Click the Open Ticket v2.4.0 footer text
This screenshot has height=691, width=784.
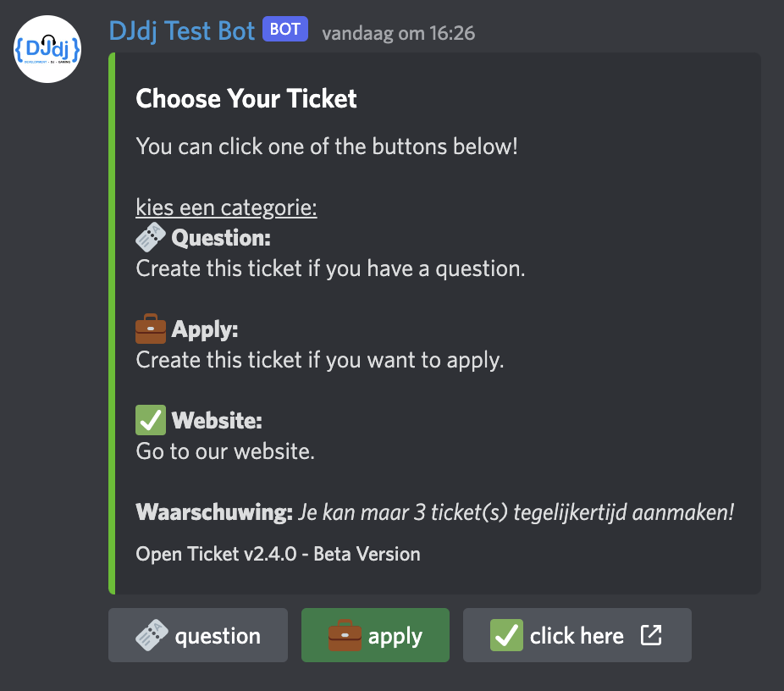(278, 554)
